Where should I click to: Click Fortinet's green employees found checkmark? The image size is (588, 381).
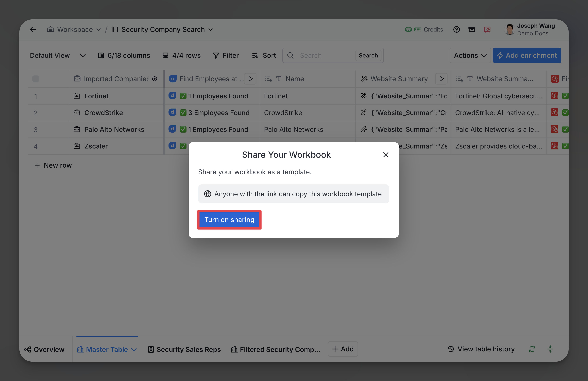[x=183, y=96]
